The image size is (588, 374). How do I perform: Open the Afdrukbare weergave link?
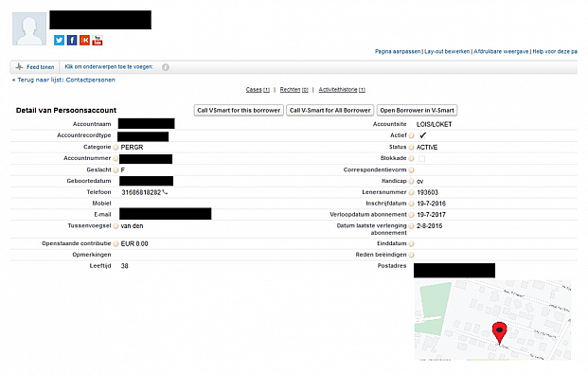click(x=501, y=51)
